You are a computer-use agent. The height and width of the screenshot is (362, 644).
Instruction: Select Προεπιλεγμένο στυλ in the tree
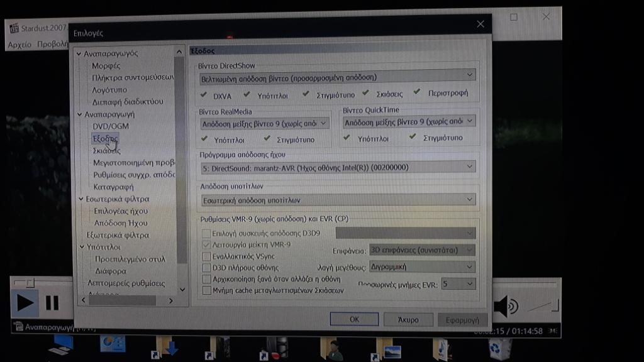point(130,260)
